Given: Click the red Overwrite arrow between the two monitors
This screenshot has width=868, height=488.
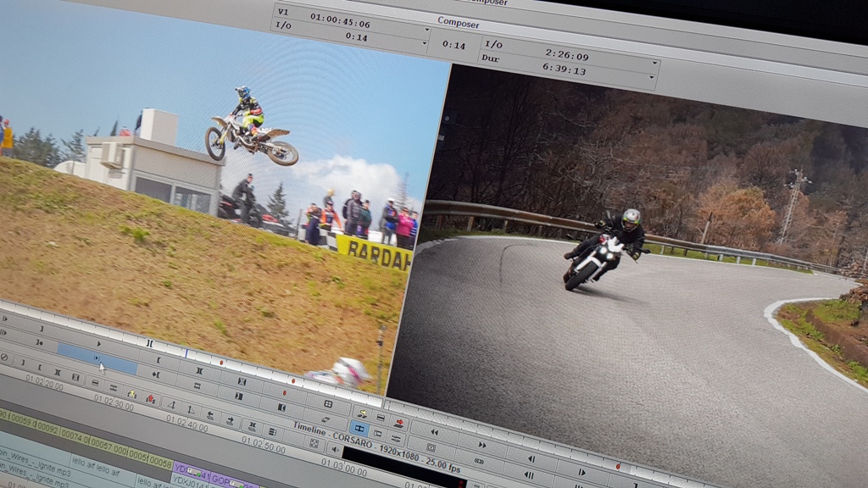Looking at the screenshot, I should (399, 424).
